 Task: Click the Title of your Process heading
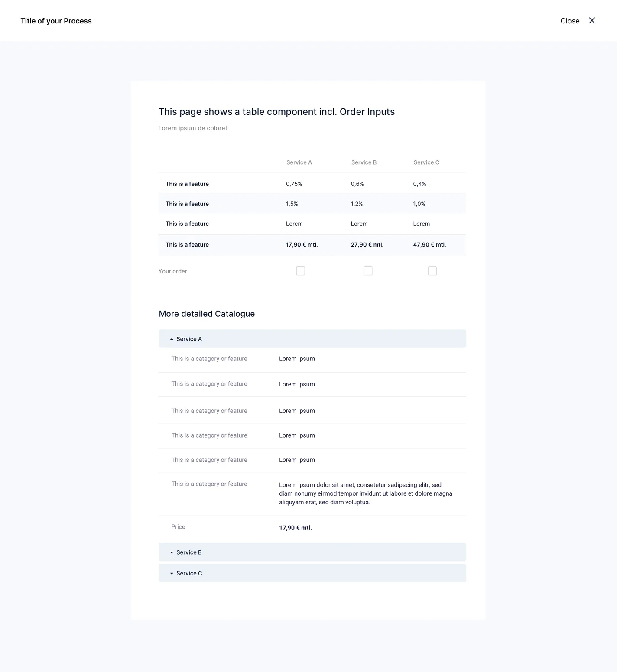click(56, 21)
